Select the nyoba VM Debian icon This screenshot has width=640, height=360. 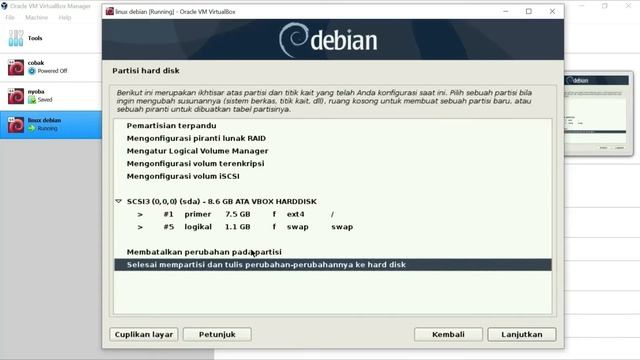click(x=16, y=96)
